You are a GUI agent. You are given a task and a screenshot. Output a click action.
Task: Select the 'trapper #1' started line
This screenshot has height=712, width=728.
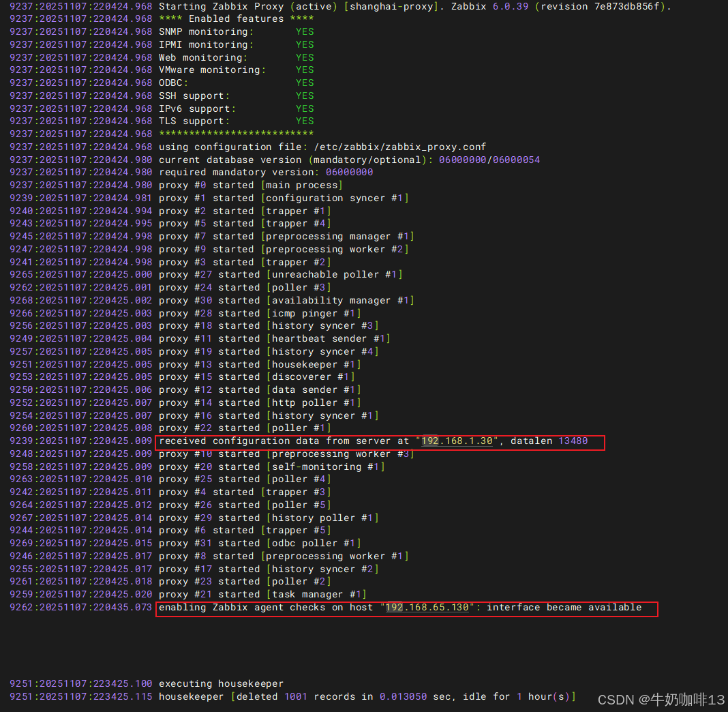click(x=170, y=211)
